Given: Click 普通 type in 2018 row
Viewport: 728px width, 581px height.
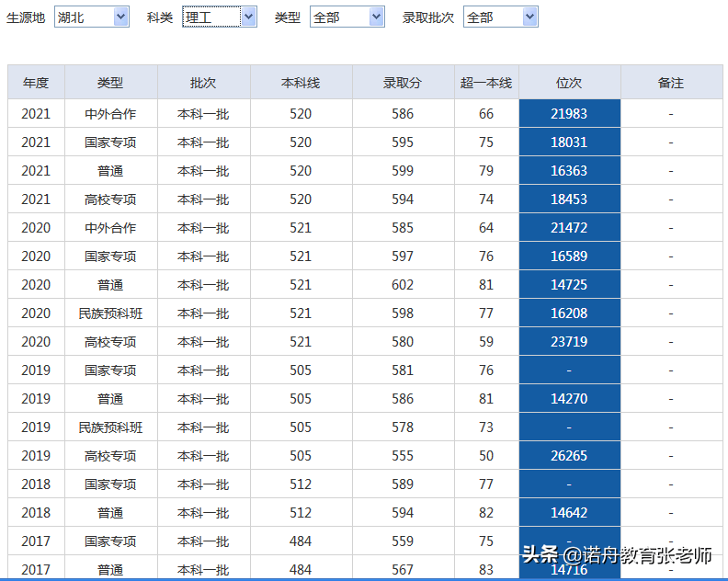Looking at the screenshot, I should (110, 513).
